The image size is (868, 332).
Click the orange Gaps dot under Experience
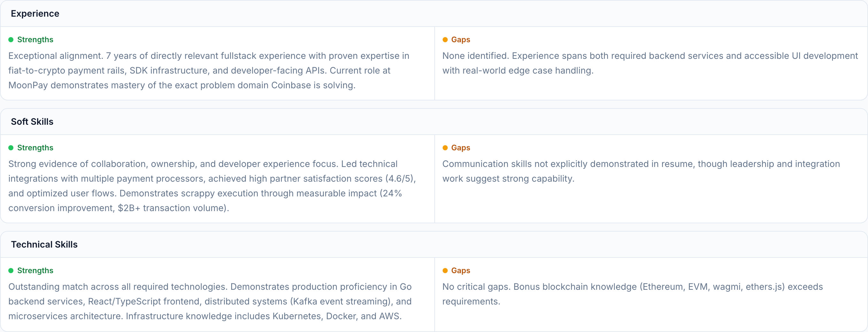click(x=445, y=40)
